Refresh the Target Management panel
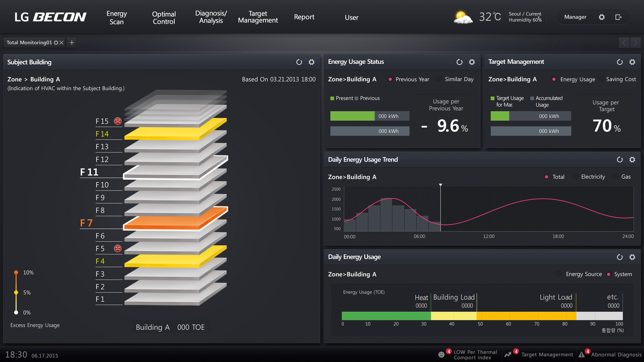The image size is (644, 362). tap(620, 62)
